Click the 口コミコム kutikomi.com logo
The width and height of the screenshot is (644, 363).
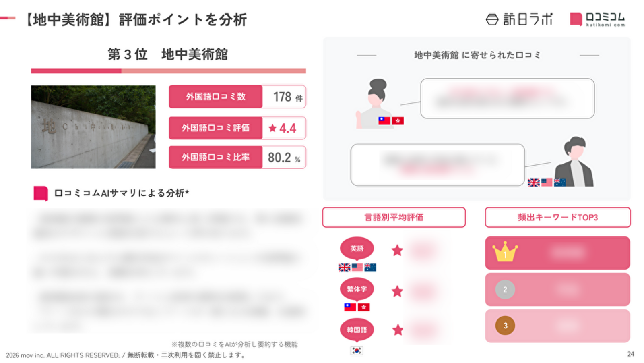click(x=597, y=19)
